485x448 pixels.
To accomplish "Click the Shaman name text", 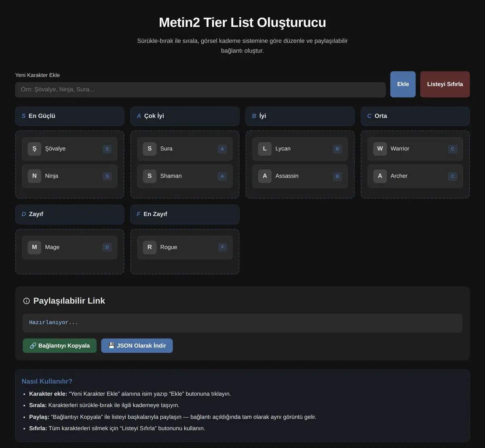I will pyautogui.click(x=171, y=176).
